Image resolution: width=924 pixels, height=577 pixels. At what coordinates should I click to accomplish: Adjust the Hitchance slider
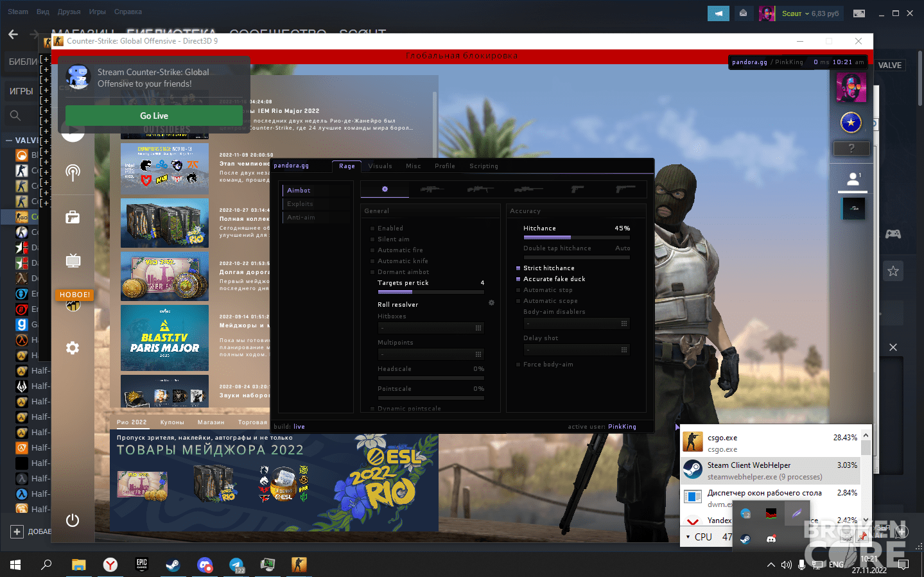point(577,237)
